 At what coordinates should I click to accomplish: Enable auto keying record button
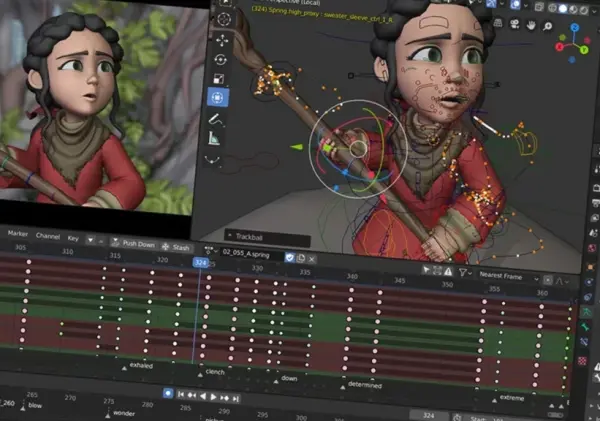(168, 393)
